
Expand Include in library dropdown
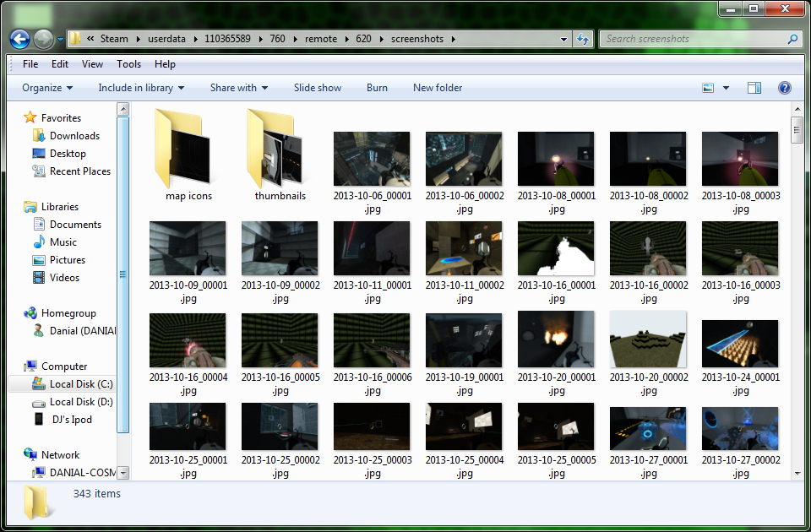[141, 88]
